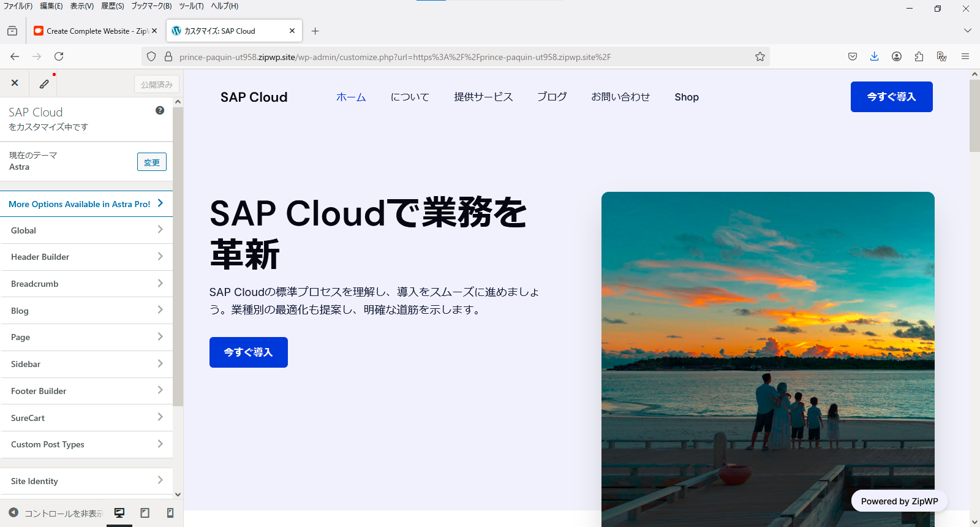Go back with the browser back arrow

click(x=15, y=56)
